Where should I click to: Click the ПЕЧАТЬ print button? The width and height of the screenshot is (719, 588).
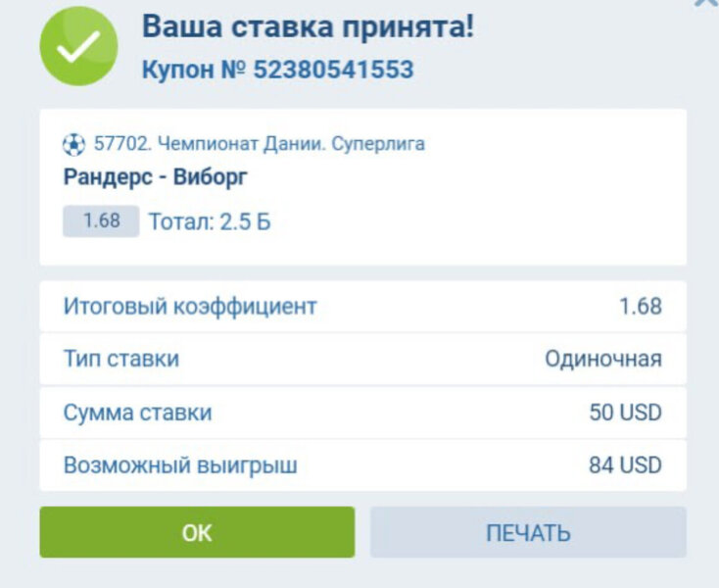point(528,533)
